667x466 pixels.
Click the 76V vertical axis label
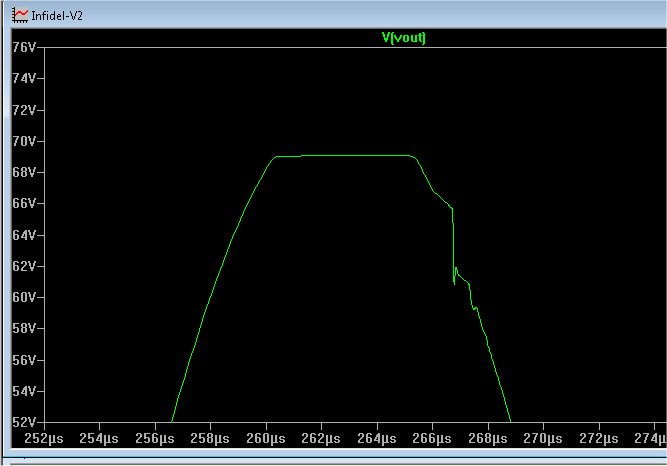(x=24, y=47)
